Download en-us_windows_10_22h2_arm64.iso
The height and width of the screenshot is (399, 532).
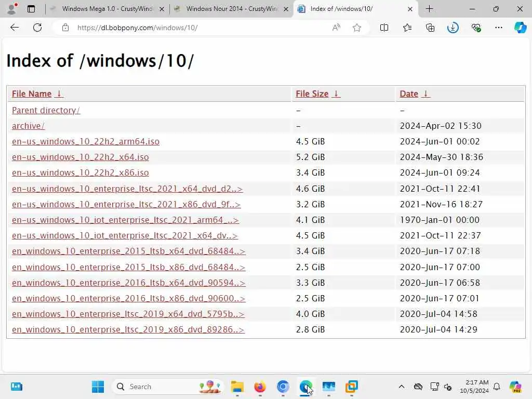pyautogui.click(x=86, y=141)
